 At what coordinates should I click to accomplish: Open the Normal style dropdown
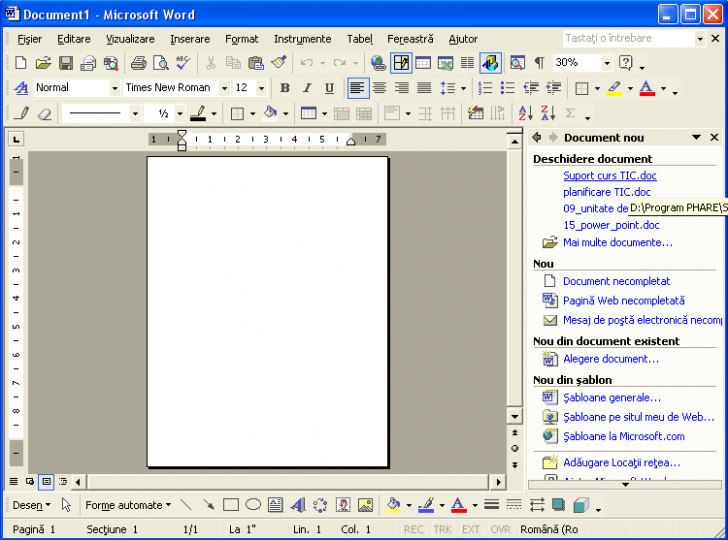(114, 88)
